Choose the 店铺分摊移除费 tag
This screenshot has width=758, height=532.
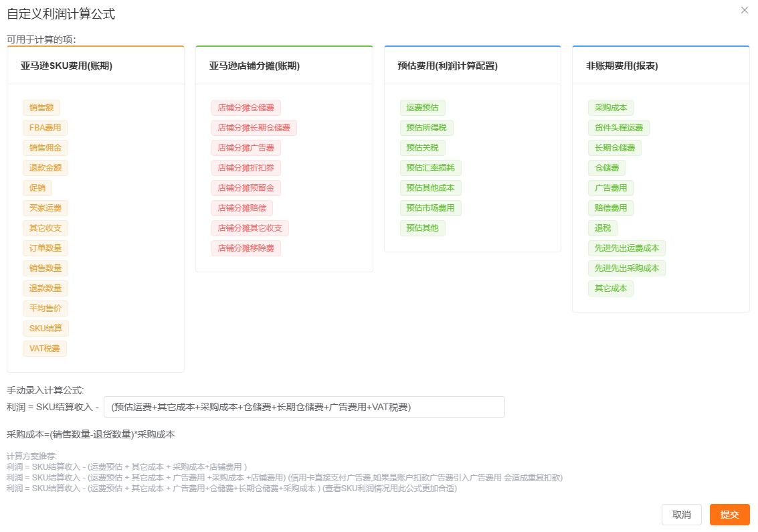coord(246,248)
